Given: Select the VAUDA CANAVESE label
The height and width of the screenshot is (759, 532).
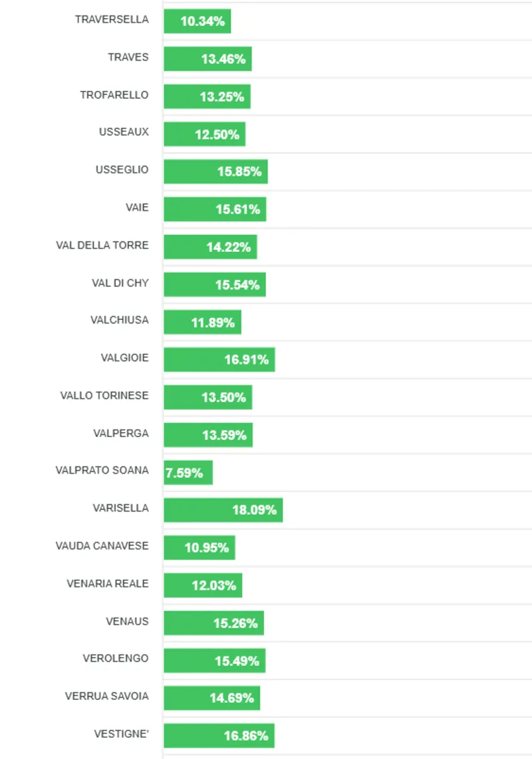Looking at the screenshot, I should [x=102, y=545].
